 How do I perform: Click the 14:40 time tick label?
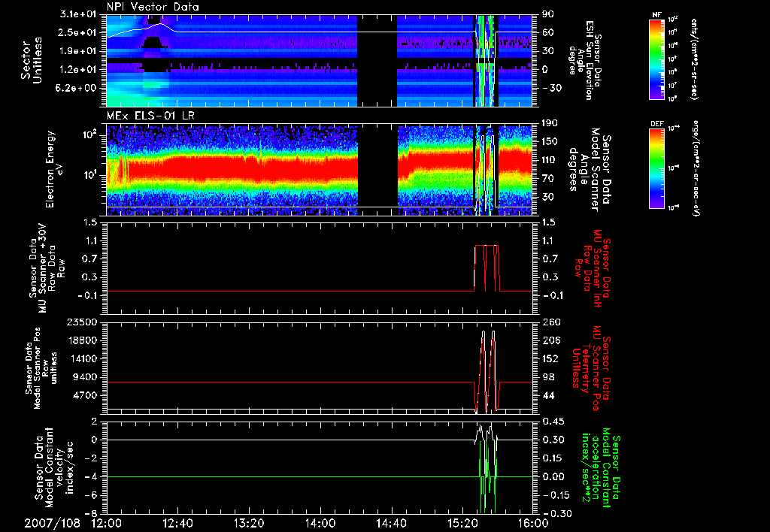[x=391, y=523]
